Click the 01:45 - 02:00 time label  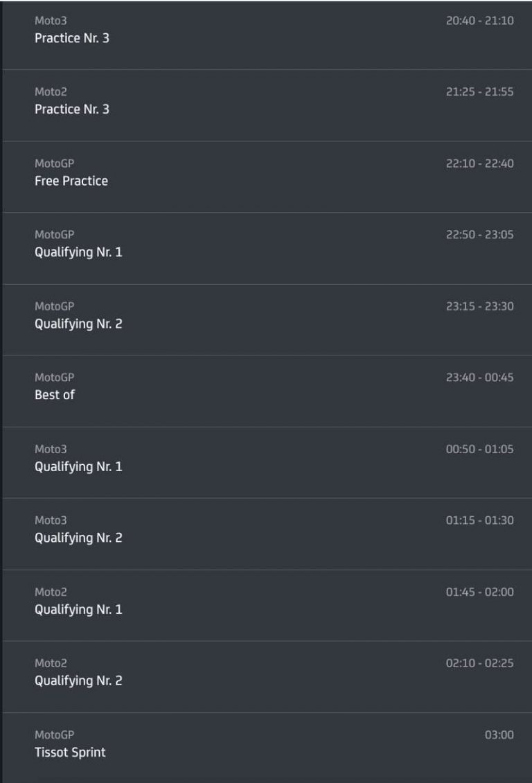coord(479,592)
